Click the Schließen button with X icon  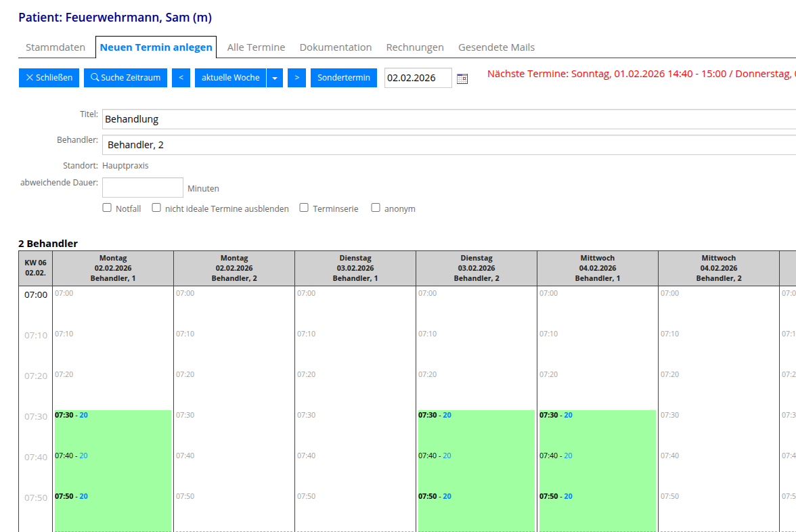(x=49, y=78)
